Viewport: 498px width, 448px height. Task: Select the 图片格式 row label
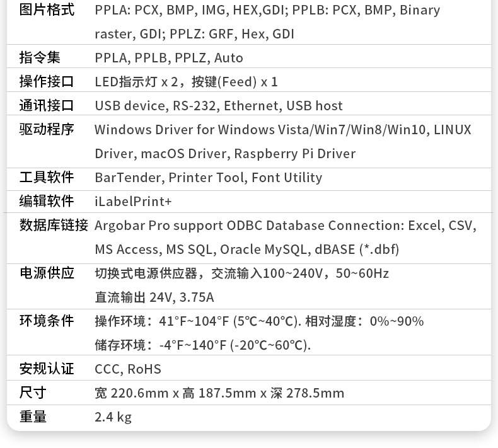point(47,10)
